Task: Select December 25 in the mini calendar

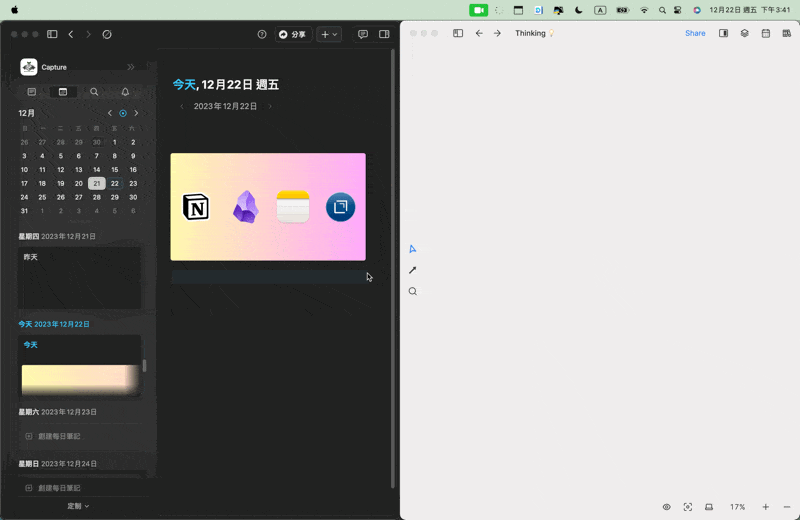Action: point(42,197)
